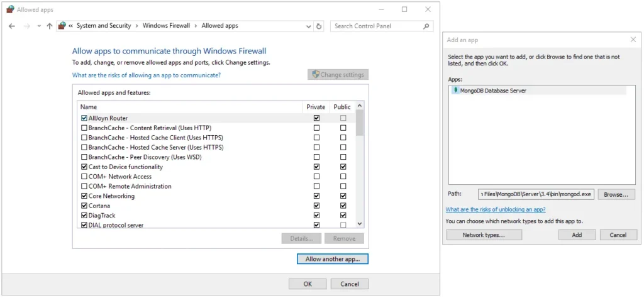
Task: Click the Path input field
Action: (x=536, y=195)
